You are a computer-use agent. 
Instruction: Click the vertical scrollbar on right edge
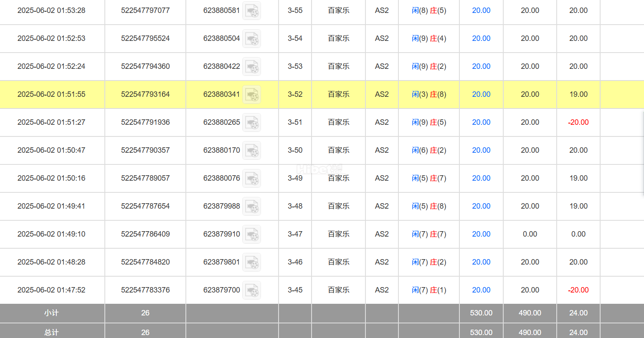(x=642, y=152)
